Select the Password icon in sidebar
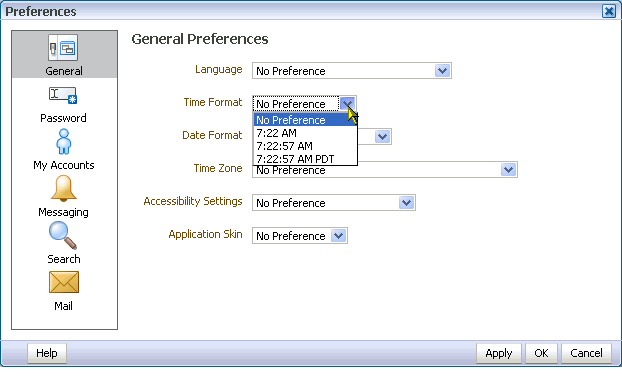622x378 pixels. [63, 95]
